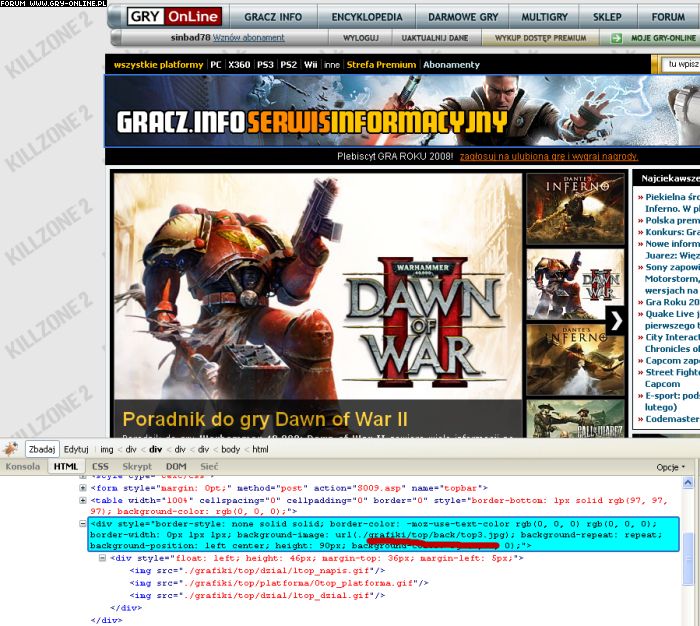Select the inne platform link
Image resolution: width=700 pixels, height=626 pixels.
[332, 65]
